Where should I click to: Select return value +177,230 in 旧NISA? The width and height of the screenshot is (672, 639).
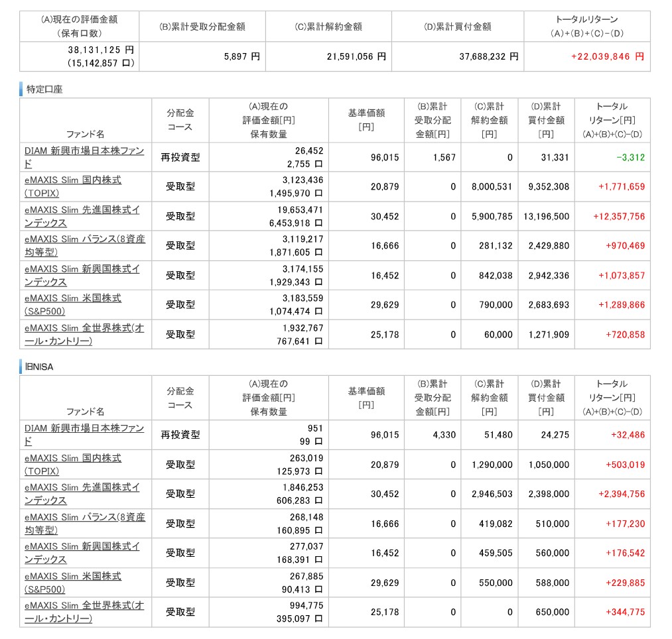click(x=625, y=524)
